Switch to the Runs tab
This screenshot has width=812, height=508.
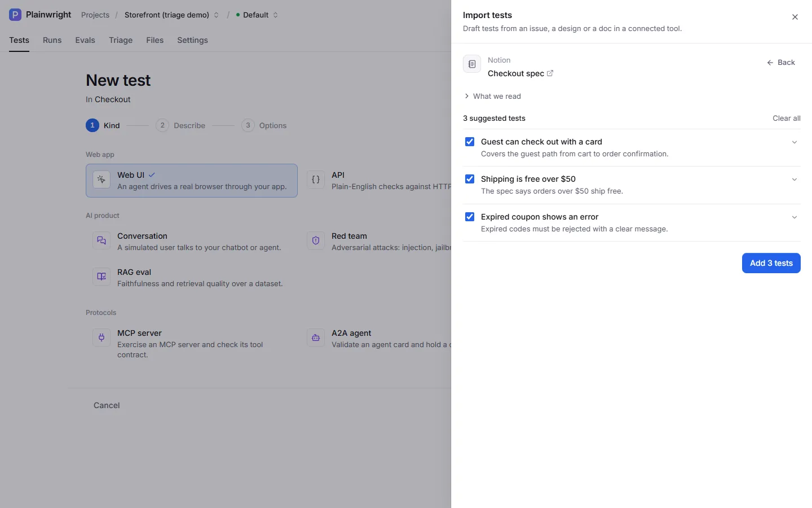[52, 40]
